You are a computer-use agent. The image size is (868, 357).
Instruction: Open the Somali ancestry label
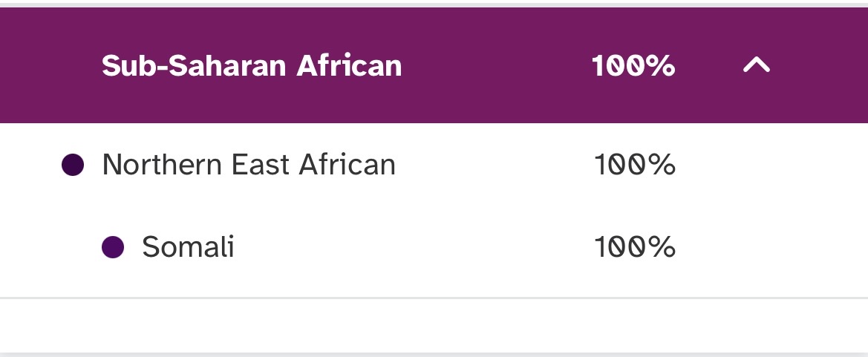pyautogui.click(x=188, y=246)
